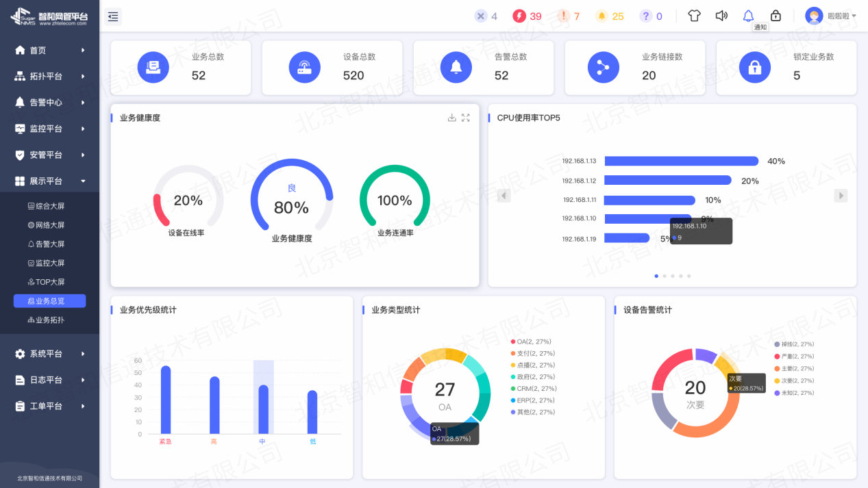
Task: Open 综合大屏 from the sidebar
Action: 49,206
